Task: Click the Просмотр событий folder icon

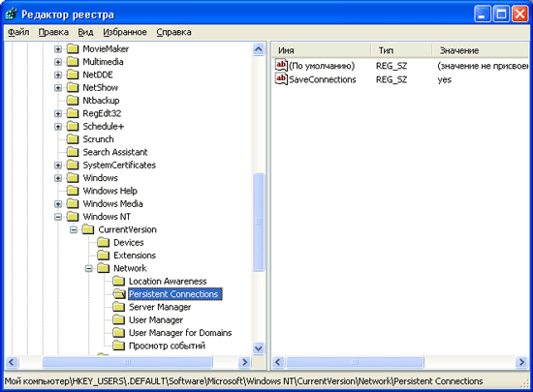Action: pyautogui.click(x=118, y=346)
